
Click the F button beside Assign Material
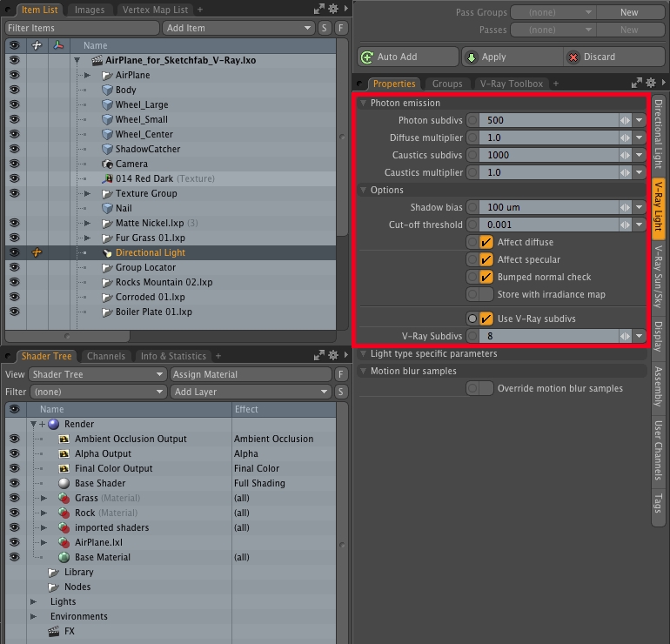pyautogui.click(x=341, y=374)
